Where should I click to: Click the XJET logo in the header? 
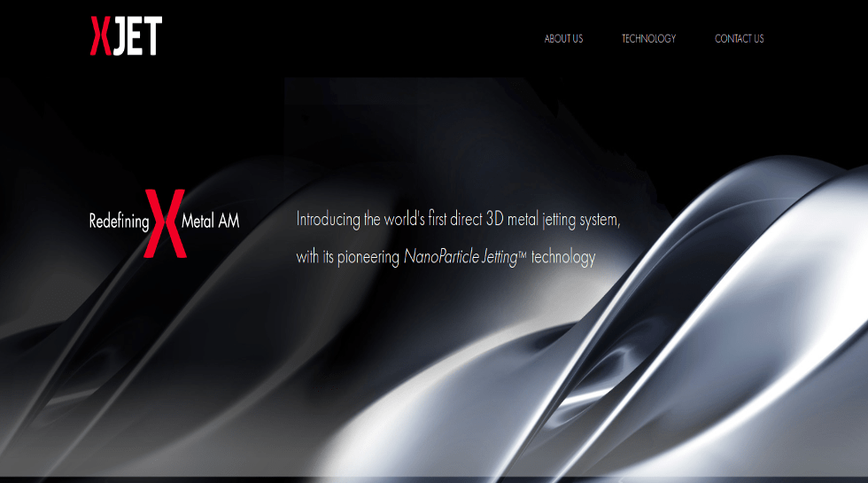point(126,36)
